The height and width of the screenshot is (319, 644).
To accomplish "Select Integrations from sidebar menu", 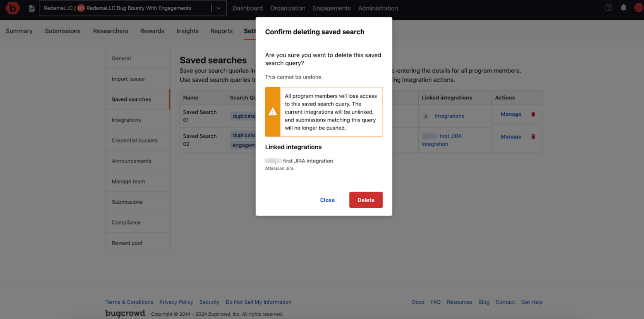I will click(126, 120).
